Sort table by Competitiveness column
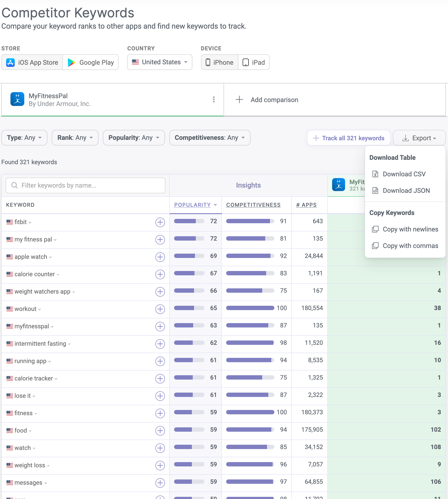Screen dimensions: 448x499 pos(253,205)
